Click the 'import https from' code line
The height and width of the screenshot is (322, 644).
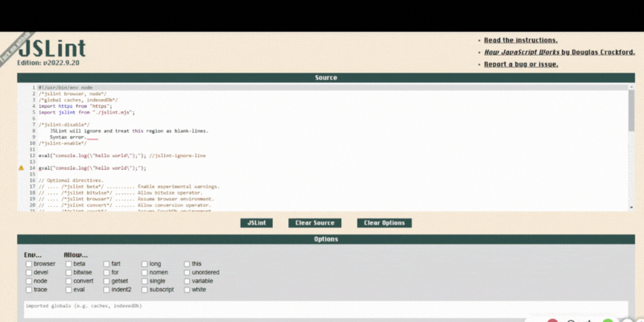[x=75, y=106]
